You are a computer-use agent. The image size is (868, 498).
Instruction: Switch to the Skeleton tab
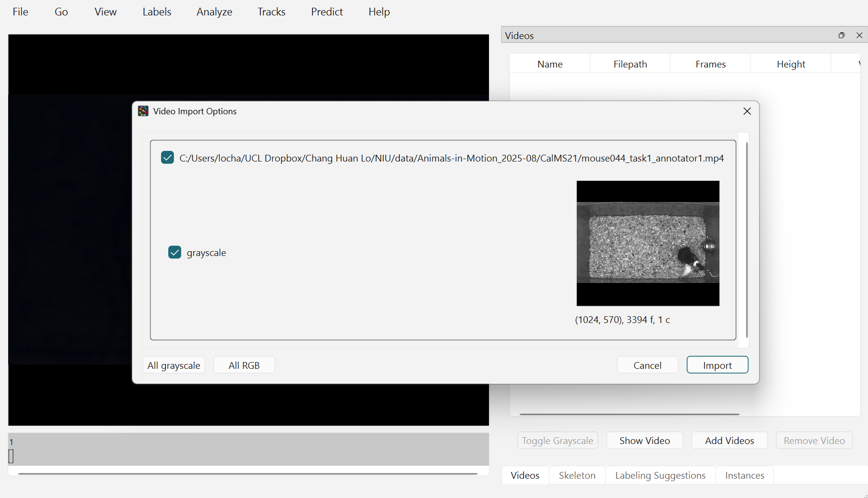[577, 475]
